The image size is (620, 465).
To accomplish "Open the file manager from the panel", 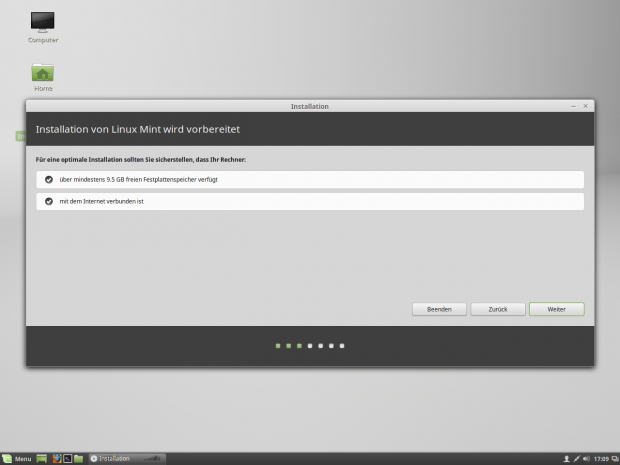I will point(78,459).
